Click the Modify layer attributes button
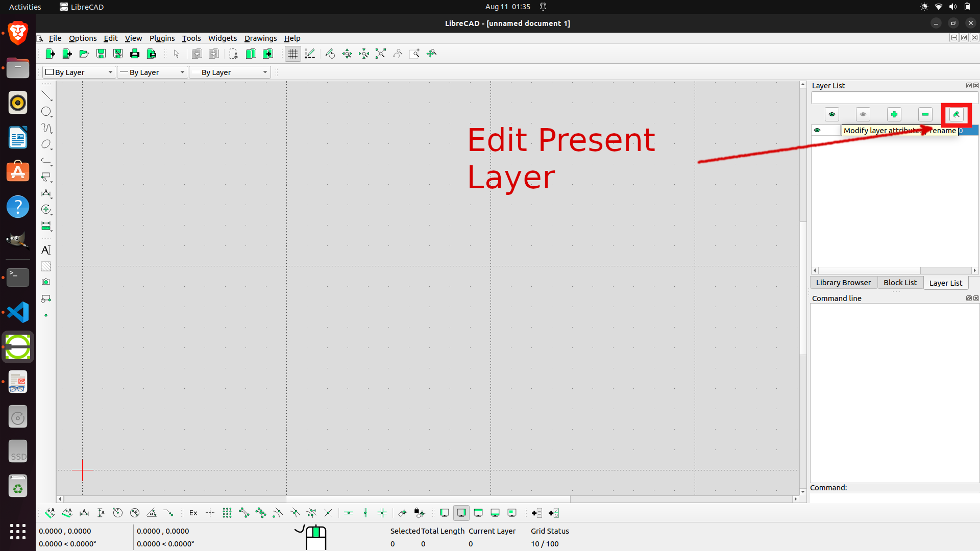980x551 pixels. click(957, 114)
